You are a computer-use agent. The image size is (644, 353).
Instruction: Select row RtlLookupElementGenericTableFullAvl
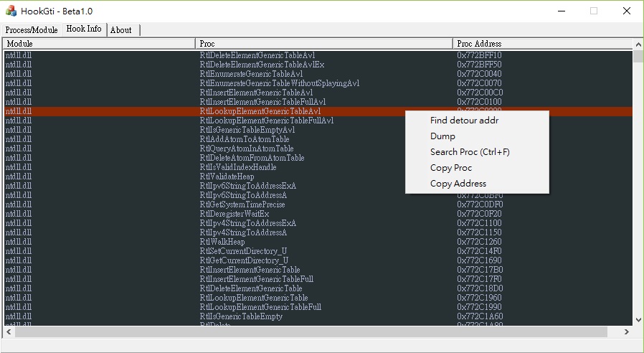point(318,121)
